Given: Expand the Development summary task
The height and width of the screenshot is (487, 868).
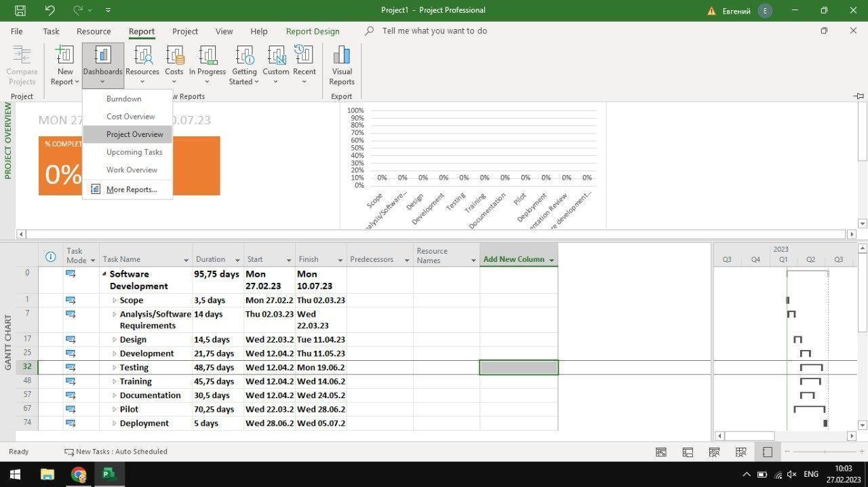Looking at the screenshot, I should click(x=115, y=354).
